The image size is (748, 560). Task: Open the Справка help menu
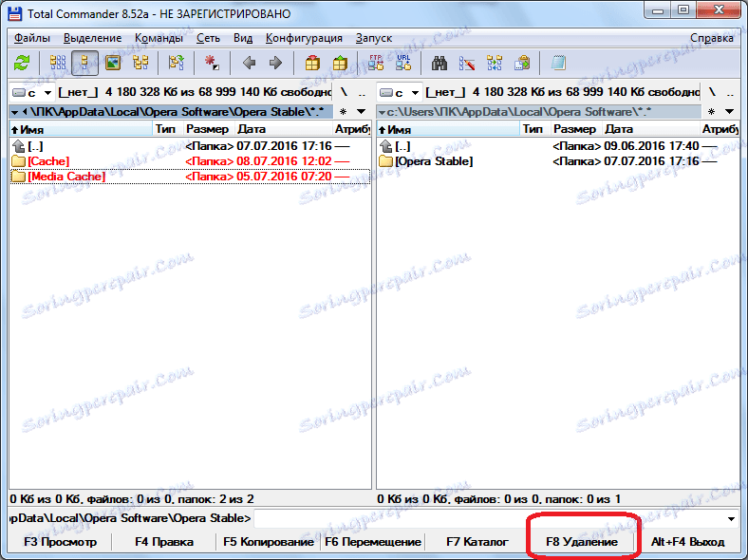click(712, 38)
